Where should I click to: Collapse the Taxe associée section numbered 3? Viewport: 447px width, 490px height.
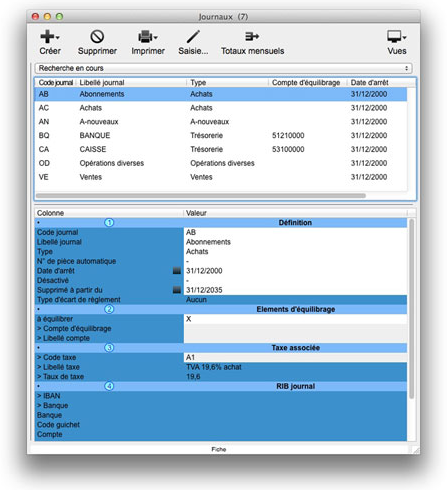109,348
